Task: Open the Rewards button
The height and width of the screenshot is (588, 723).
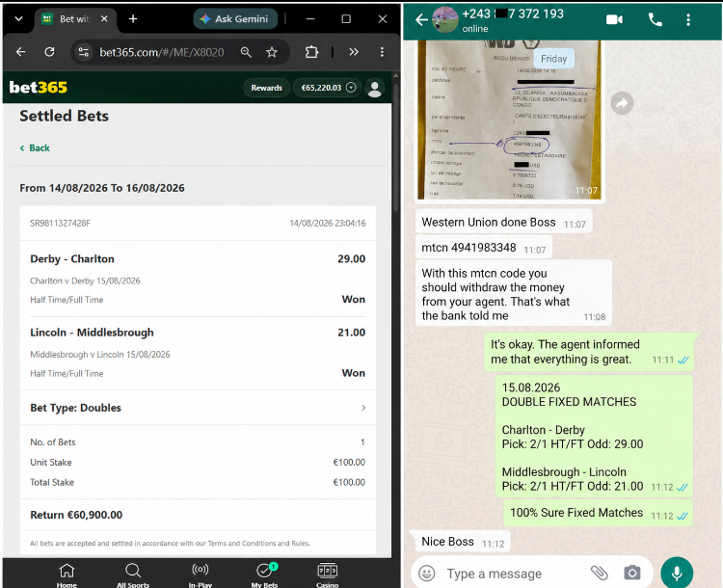Action: tap(266, 88)
